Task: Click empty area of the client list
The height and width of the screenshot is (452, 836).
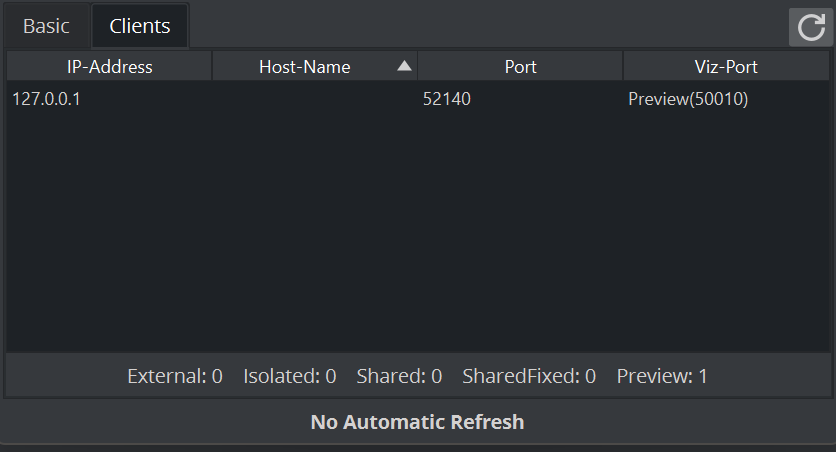Action: (417, 240)
